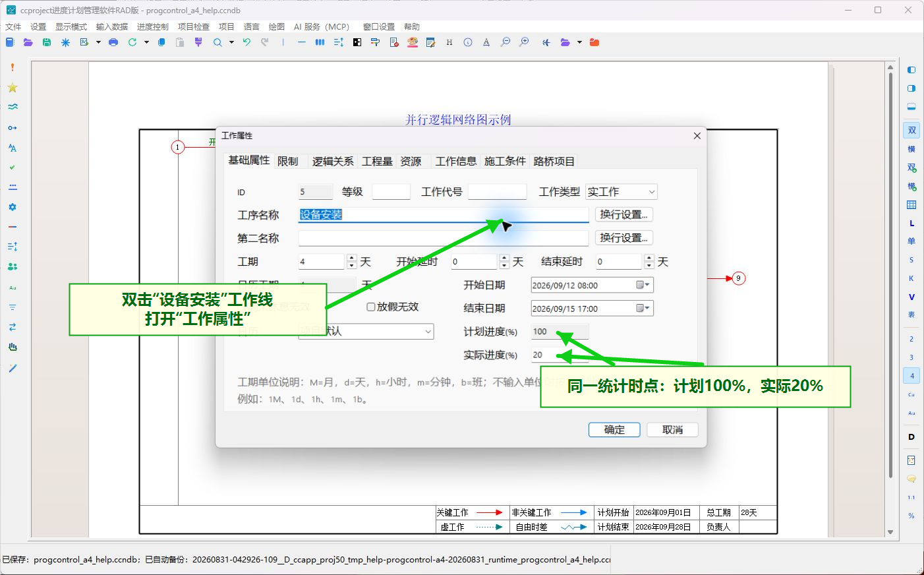Close the 工作属性 dialog
The height and width of the screenshot is (575, 924).
(x=697, y=136)
